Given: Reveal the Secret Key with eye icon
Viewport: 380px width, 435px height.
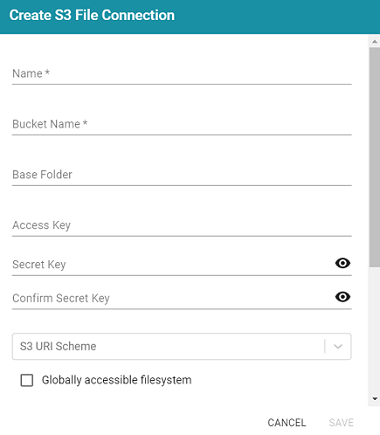Looking at the screenshot, I should click(x=343, y=263).
